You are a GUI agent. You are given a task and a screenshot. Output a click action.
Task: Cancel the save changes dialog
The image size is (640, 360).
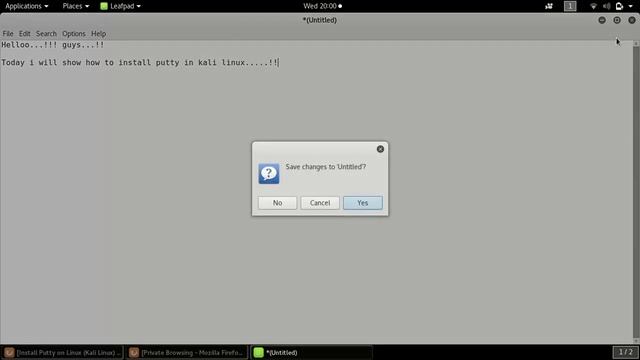[320, 203]
